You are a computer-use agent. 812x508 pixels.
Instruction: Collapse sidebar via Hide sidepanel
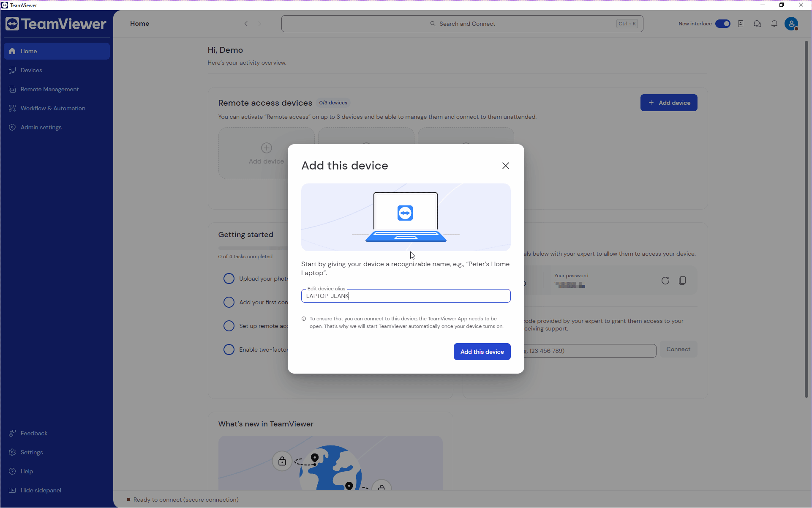41,490
